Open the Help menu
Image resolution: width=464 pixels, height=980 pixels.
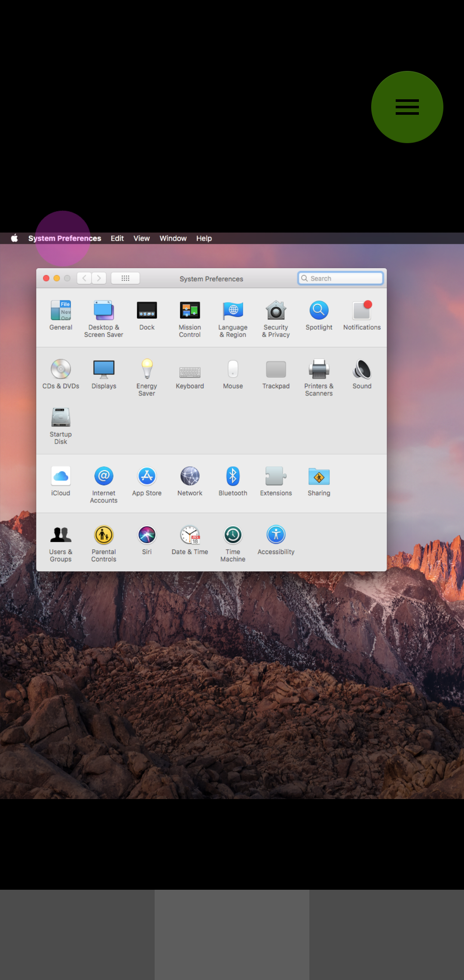tap(204, 238)
